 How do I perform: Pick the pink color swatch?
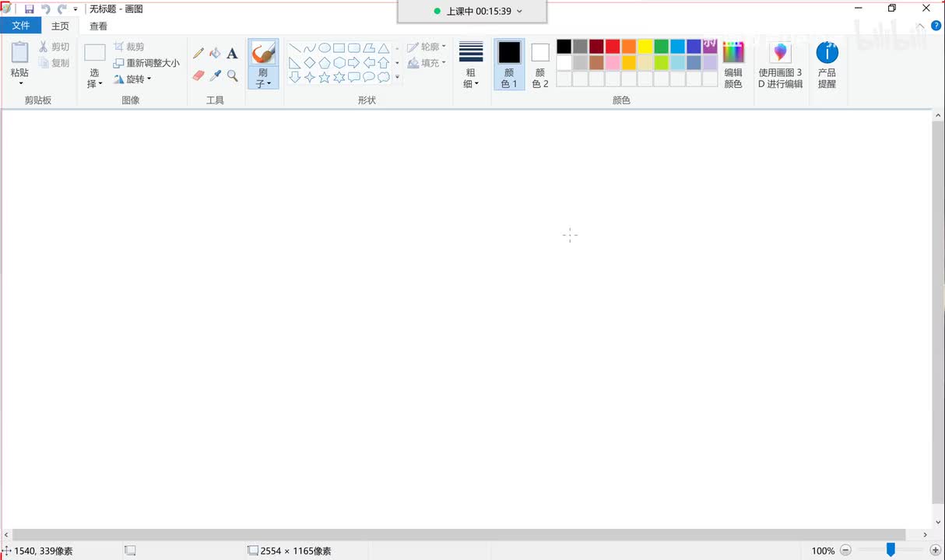(x=613, y=63)
